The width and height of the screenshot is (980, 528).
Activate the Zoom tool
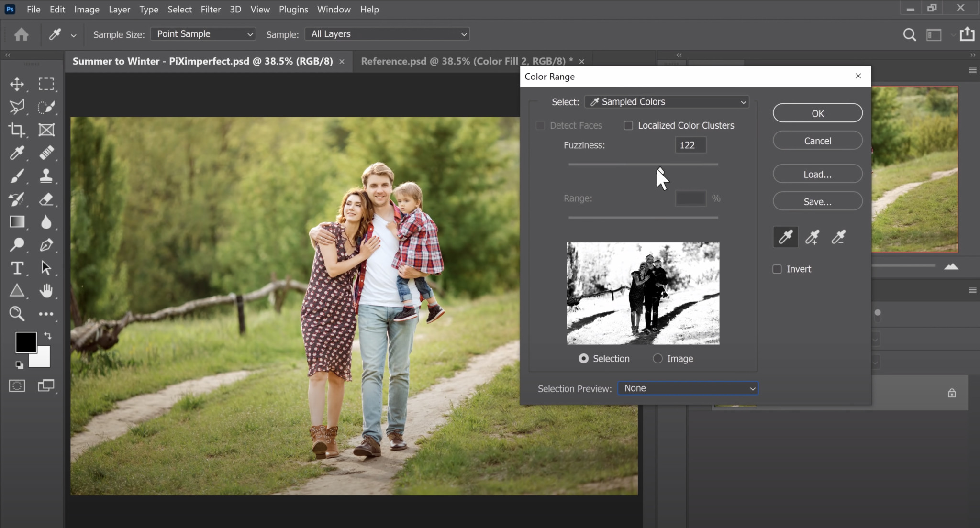tap(17, 314)
